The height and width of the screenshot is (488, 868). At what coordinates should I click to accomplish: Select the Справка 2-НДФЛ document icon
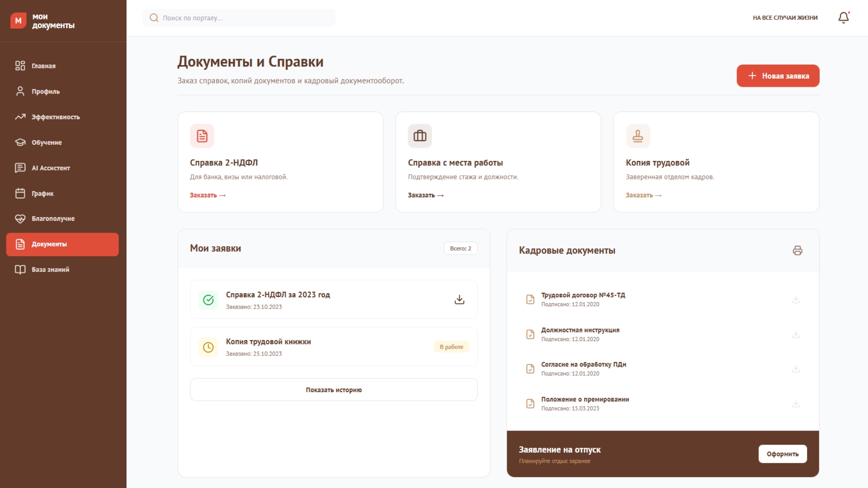click(202, 136)
